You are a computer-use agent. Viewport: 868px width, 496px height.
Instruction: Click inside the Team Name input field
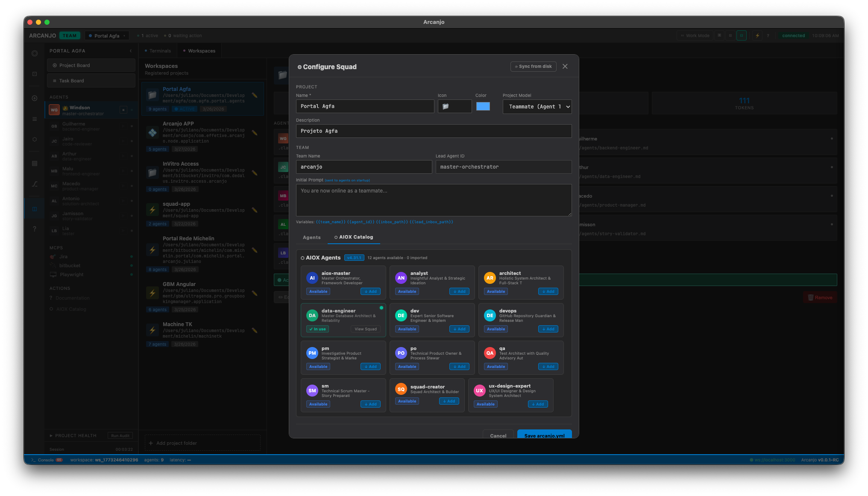[x=364, y=167]
